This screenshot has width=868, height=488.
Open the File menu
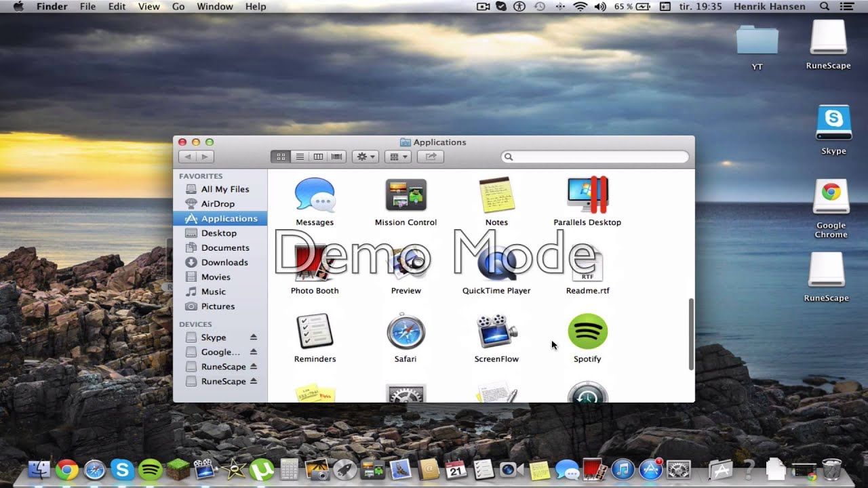click(87, 7)
